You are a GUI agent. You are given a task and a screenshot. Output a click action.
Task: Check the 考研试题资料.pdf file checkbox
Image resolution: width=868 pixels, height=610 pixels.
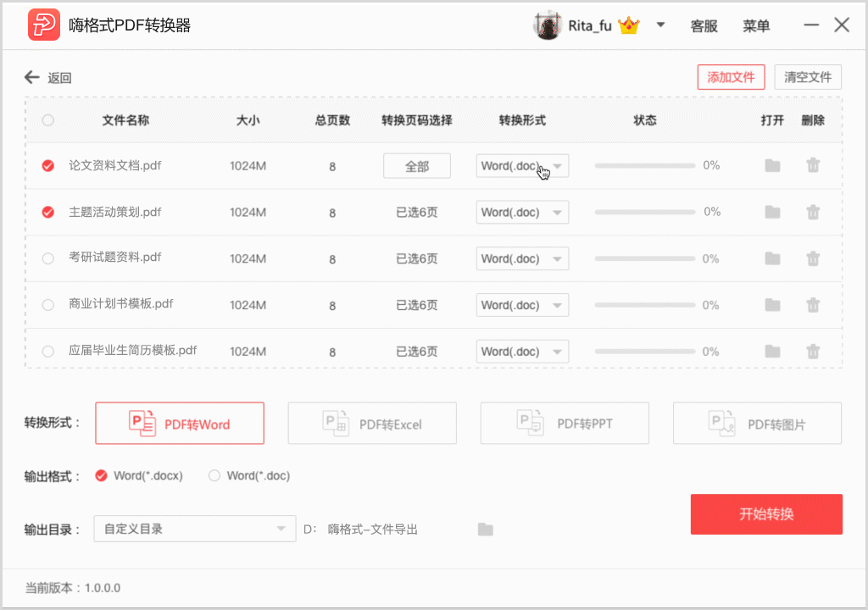pyautogui.click(x=48, y=258)
